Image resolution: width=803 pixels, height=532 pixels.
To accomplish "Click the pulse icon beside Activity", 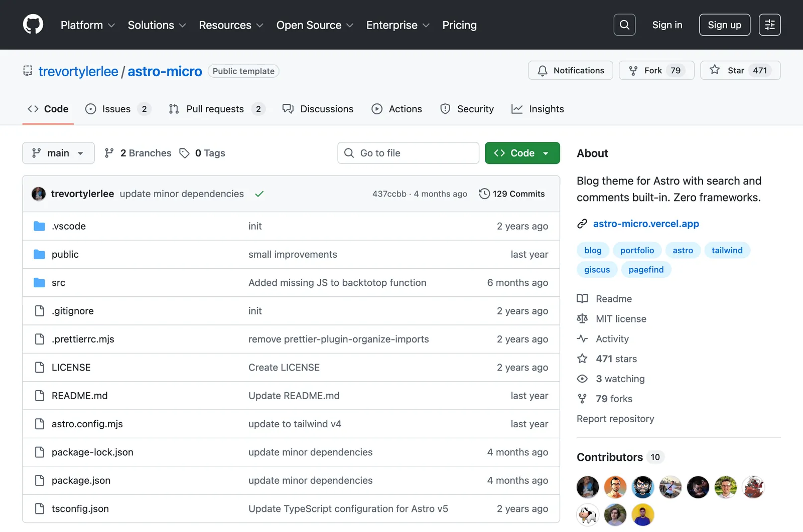I will 582,338.
